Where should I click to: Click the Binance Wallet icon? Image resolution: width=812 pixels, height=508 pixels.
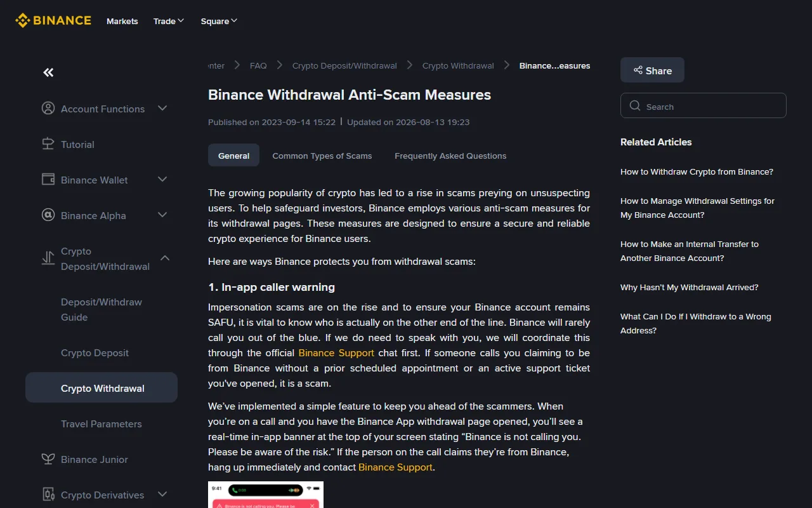point(48,180)
